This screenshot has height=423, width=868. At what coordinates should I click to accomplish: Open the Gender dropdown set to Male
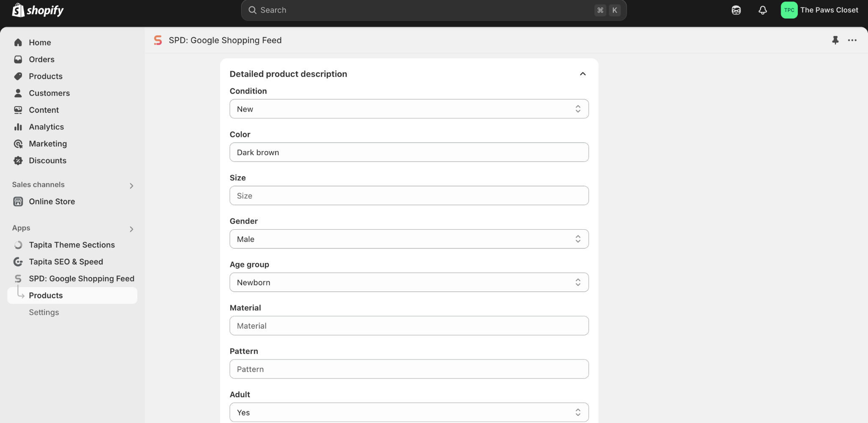point(409,239)
